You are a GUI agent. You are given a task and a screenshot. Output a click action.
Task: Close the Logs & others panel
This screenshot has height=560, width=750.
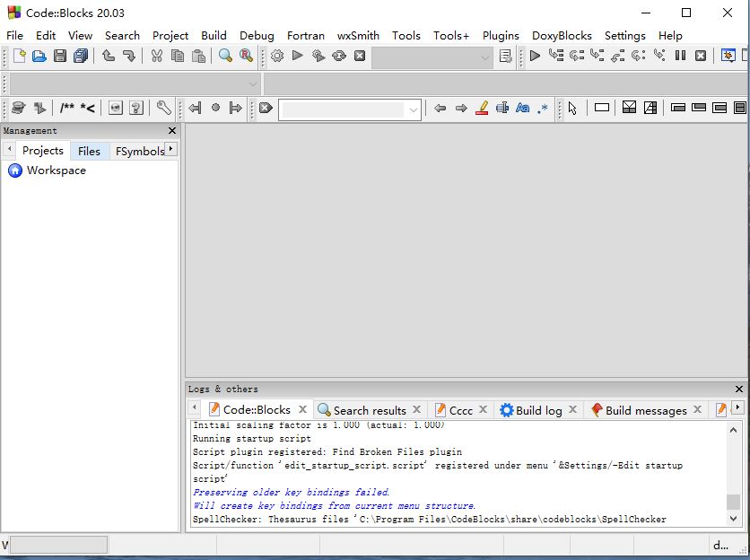coord(739,389)
